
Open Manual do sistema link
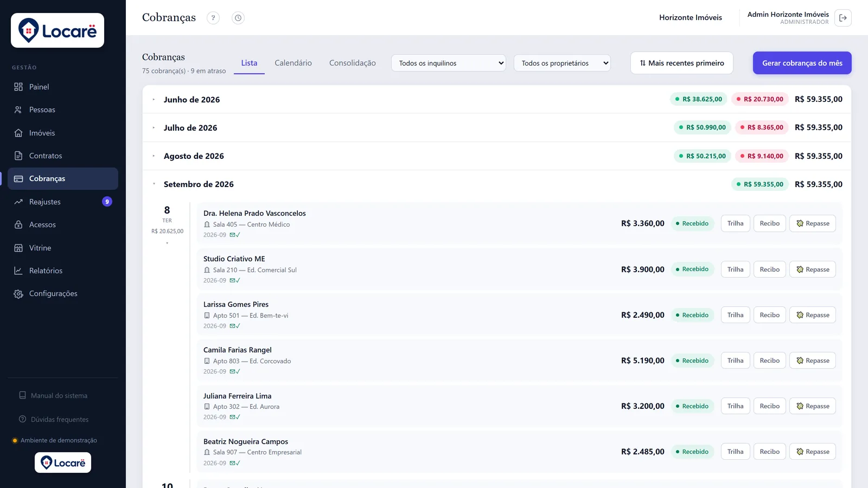click(x=53, y=395)
